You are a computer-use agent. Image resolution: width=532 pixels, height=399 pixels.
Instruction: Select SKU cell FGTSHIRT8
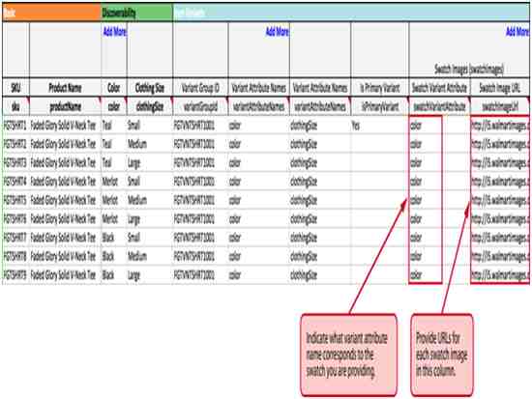pyautogui.click(x=15, y=256)
